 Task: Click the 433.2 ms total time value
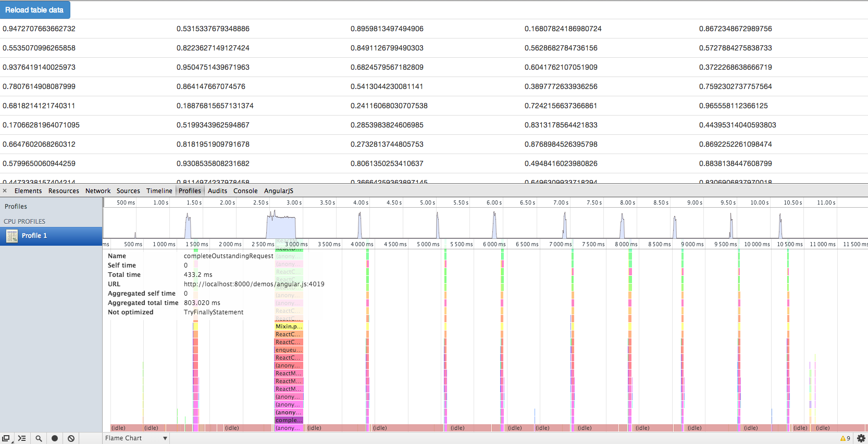point(198,275)
